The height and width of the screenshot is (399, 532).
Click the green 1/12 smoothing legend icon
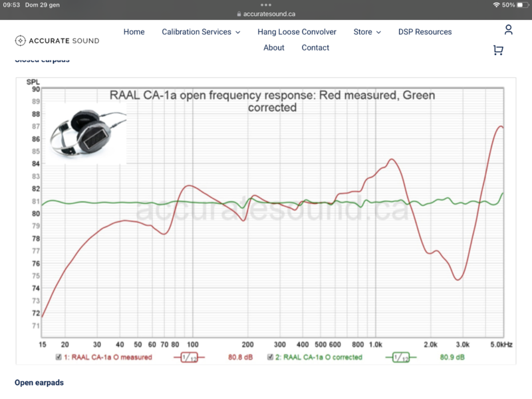click(x=400, y=357)
